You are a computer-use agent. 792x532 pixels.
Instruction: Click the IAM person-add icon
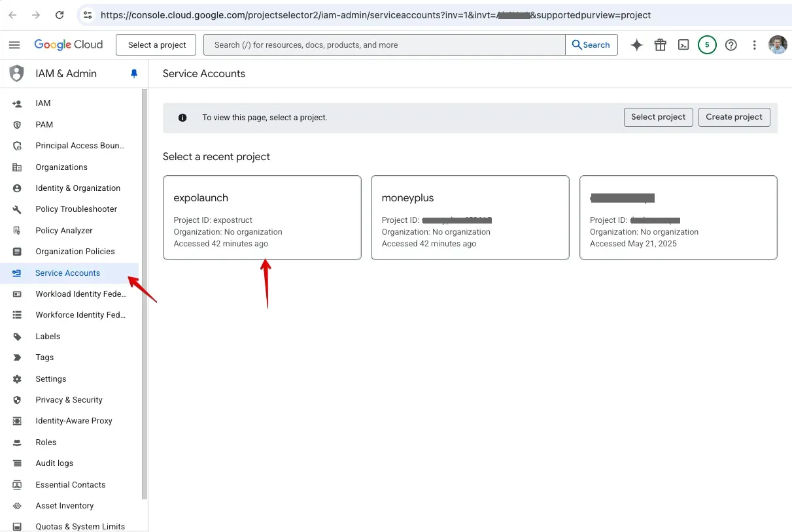click(x=17, y=103)
